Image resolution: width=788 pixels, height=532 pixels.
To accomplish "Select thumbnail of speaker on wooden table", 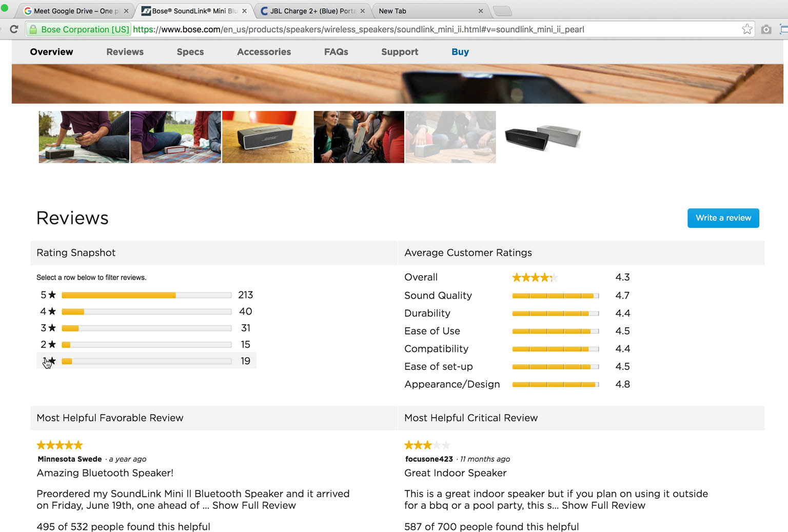I will pyautogui.click(x=267, y=137).
